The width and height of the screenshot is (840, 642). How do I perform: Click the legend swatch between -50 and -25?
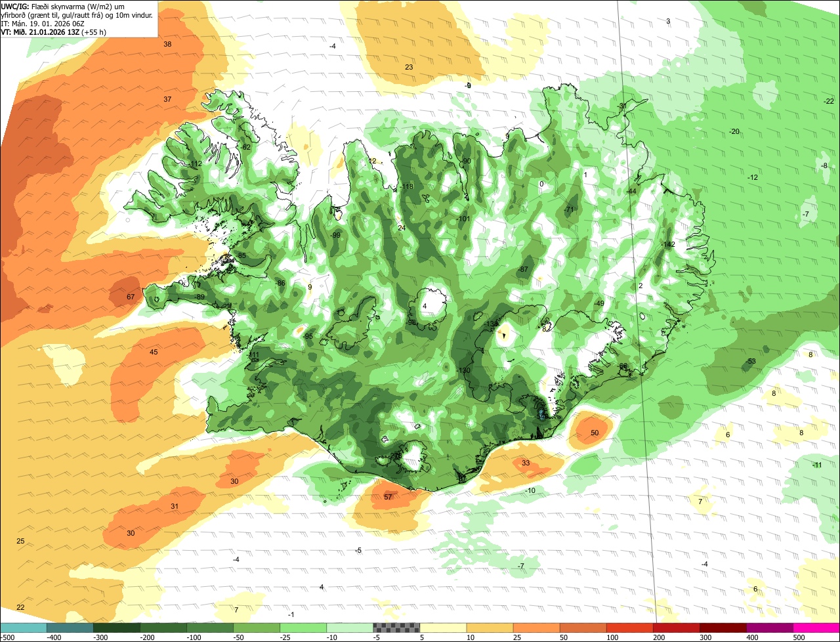point(257,628)
